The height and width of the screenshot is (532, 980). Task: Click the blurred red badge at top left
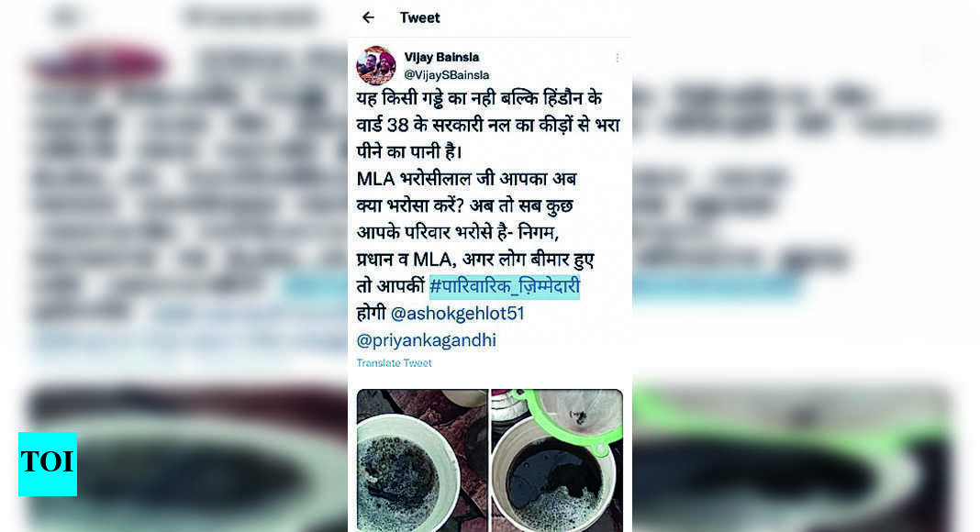(x=99, y=64)
